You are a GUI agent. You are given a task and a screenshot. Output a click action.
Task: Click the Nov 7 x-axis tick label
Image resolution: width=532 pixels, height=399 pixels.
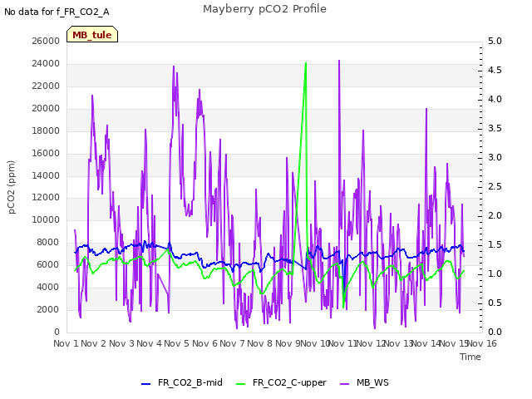click(x=232, y=343)
